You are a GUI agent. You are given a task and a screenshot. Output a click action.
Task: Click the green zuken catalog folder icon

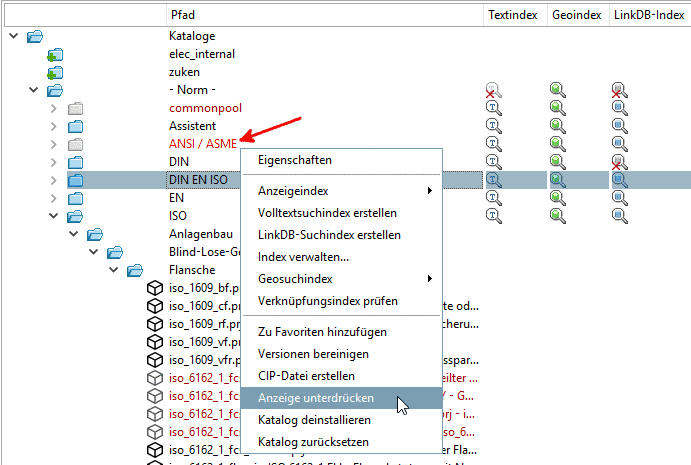[55, 72]
